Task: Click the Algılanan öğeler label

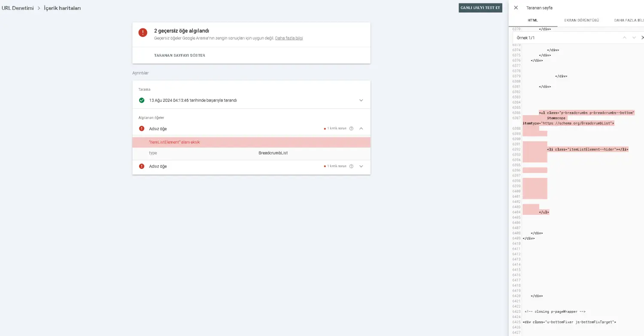Action: click(x=151, y=118)
